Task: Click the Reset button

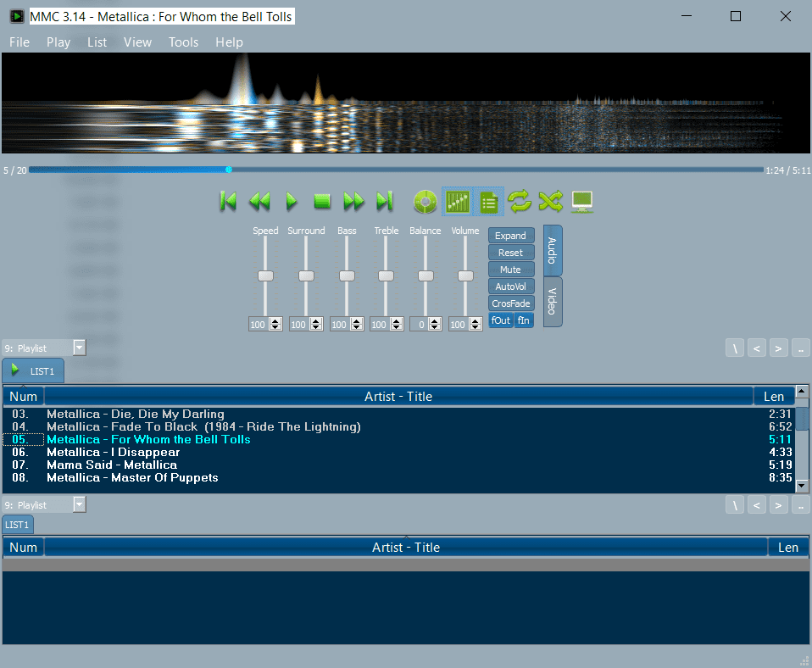Action: point(511,253)
